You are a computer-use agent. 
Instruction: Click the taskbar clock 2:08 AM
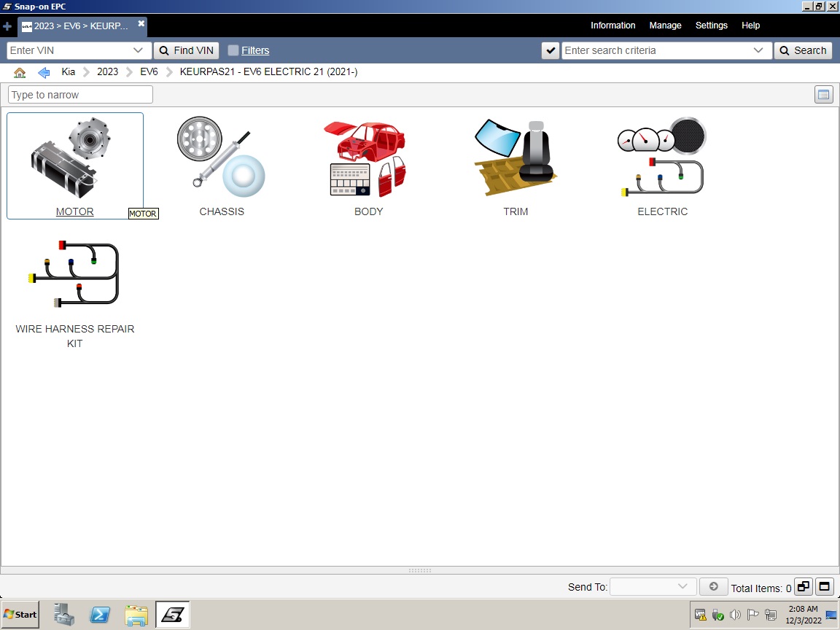(803, 609)
